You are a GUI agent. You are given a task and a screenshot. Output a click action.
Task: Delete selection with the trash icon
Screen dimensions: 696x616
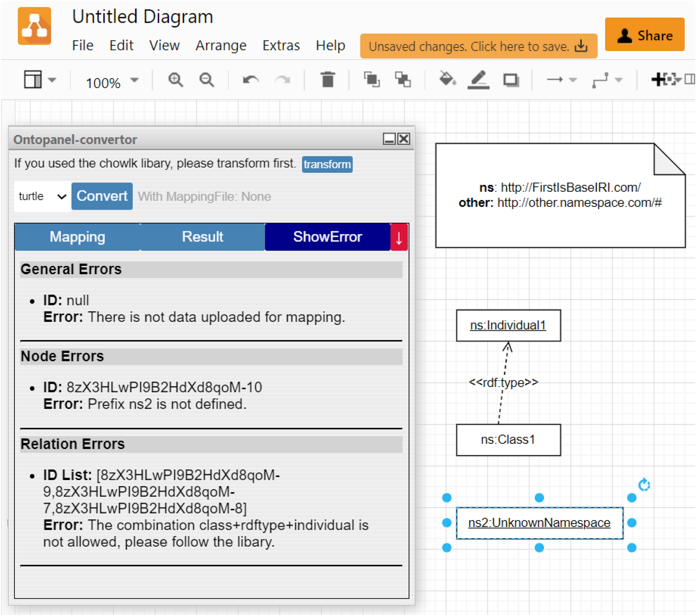(327, 80)
